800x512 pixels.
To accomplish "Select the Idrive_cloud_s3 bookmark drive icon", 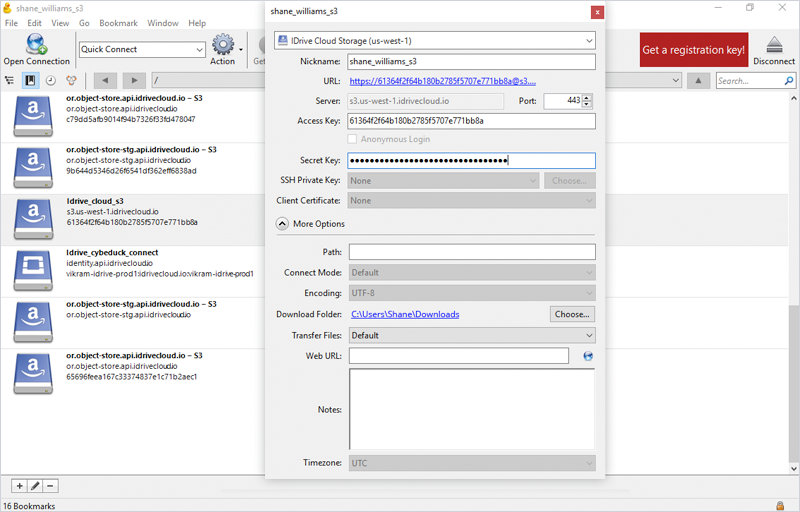I will click(x=33, y=219).
